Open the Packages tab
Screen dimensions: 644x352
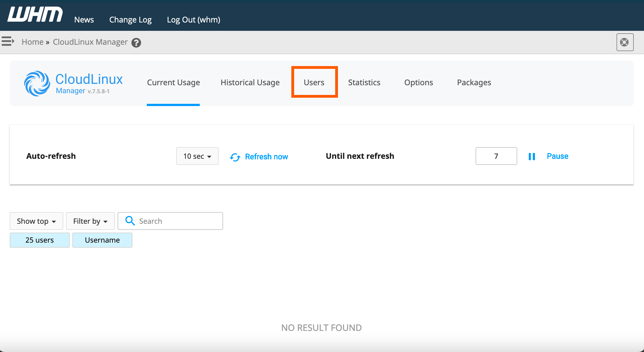(474, 82)
